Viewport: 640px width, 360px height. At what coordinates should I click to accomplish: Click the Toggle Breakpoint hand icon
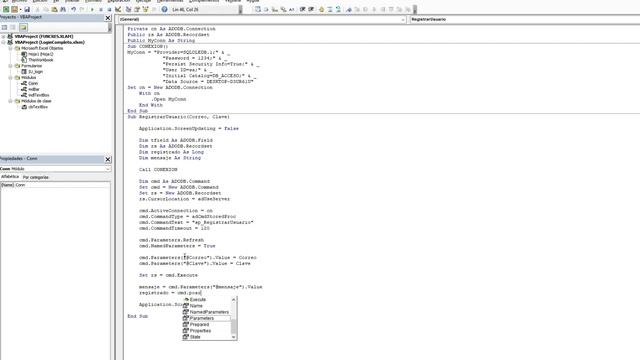coord(322,9)
